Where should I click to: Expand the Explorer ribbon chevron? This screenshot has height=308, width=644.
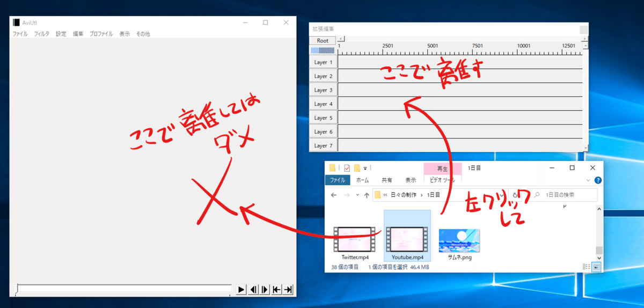(589, 180)
